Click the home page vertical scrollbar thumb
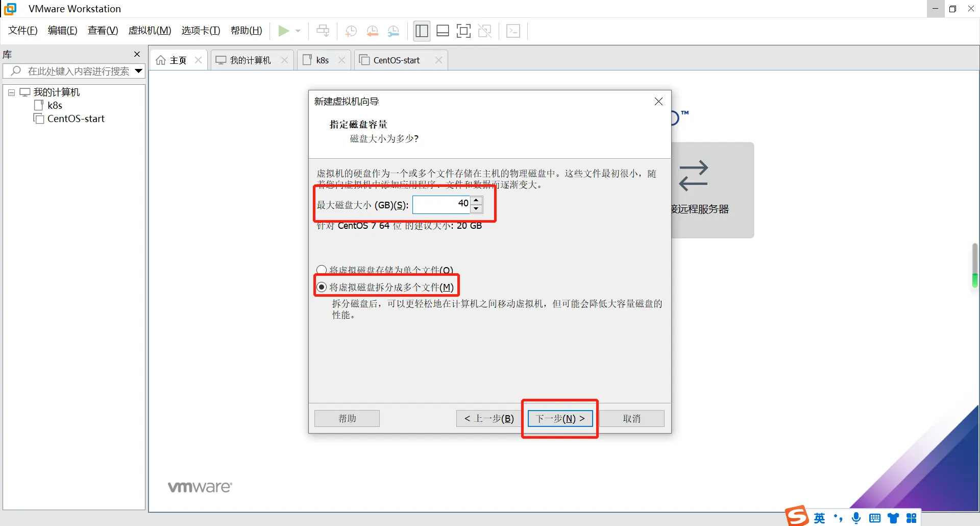This screenshot has height=526, width=980. [x=975, y=266]
